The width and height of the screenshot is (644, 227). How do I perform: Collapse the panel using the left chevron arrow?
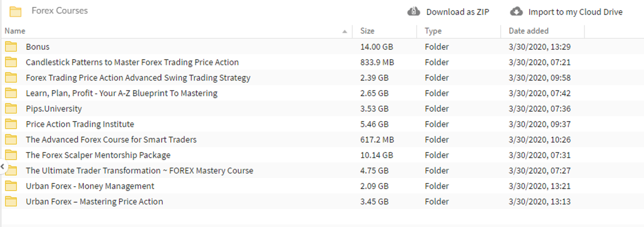coord(2,166)
